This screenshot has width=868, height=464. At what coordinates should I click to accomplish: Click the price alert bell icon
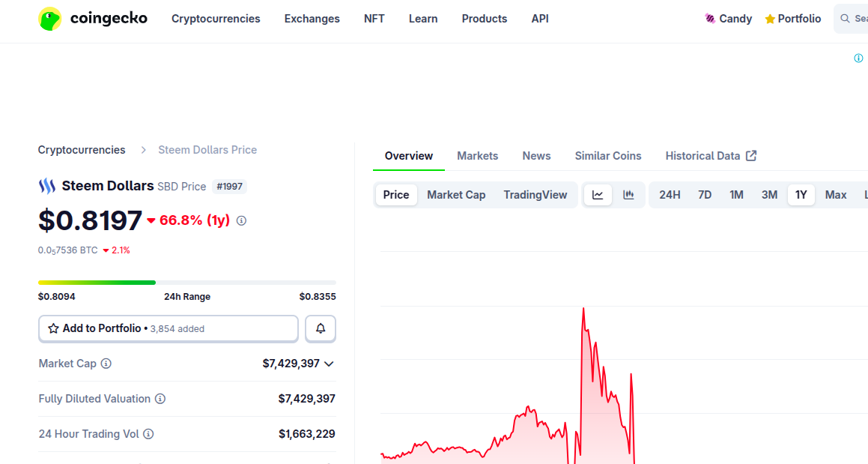(x=321, y=328)
